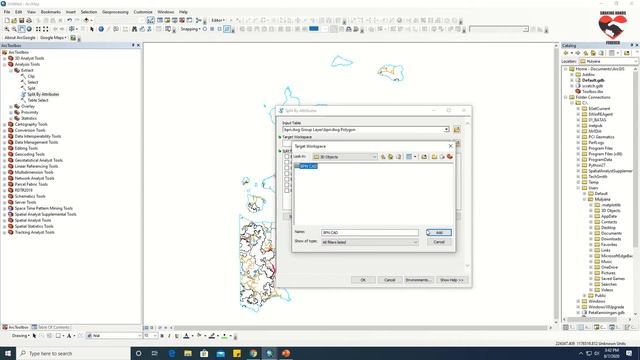640x360 pixels.
Task: Click OK in Split By Attributes dialog
Action: [363, 280]
